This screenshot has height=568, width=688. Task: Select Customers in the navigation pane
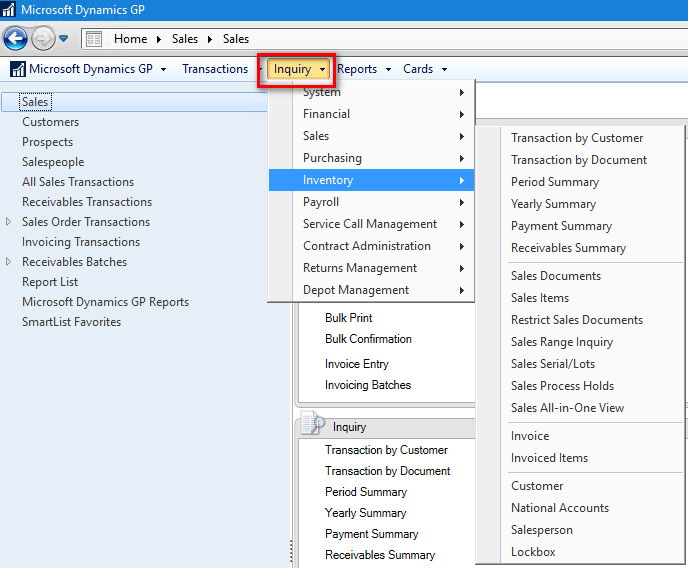50,122
